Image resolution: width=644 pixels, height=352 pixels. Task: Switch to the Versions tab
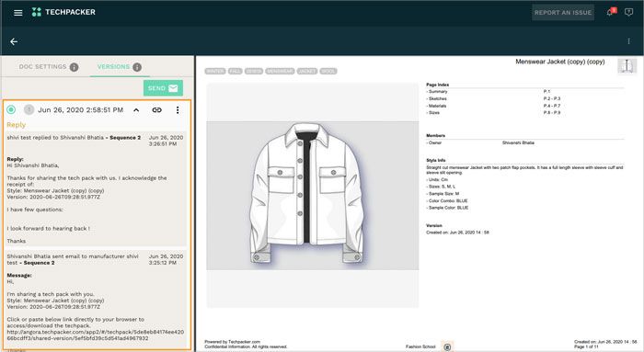(113, 66)
